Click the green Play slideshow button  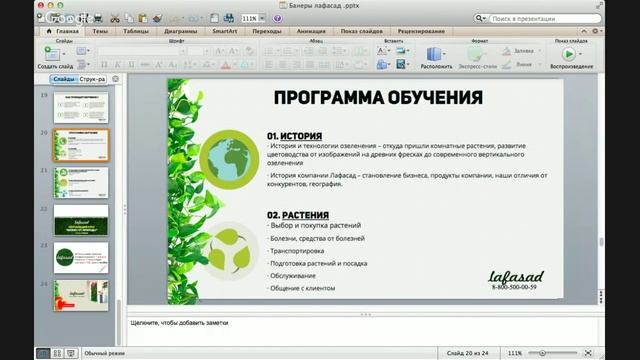tap(568, 54)
